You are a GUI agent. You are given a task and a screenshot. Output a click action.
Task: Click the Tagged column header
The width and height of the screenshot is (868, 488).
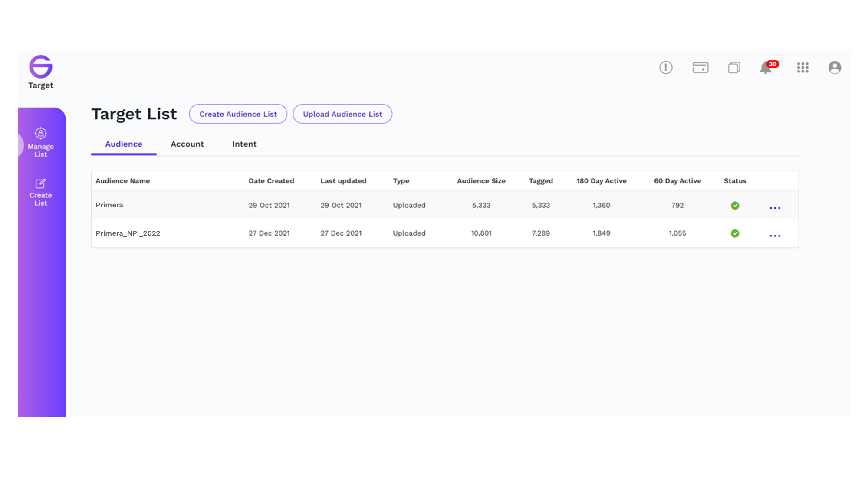coord(541,181)
